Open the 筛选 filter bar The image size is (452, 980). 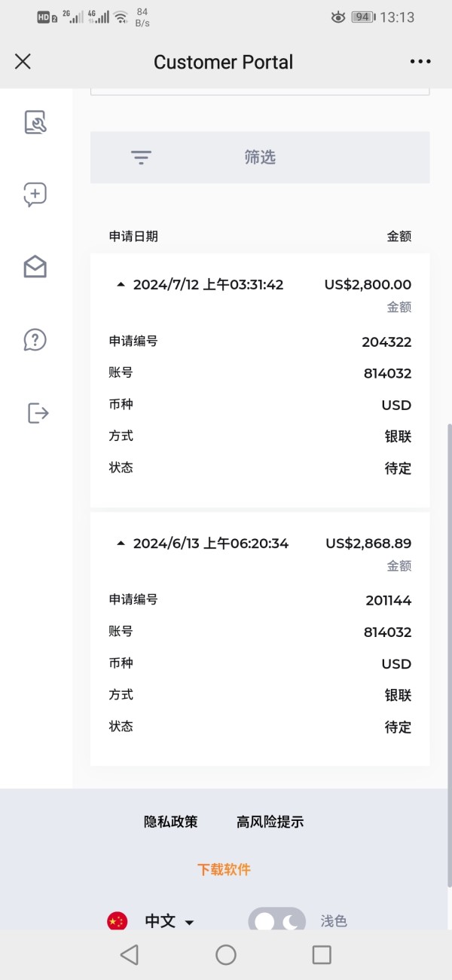pos(260,157)
